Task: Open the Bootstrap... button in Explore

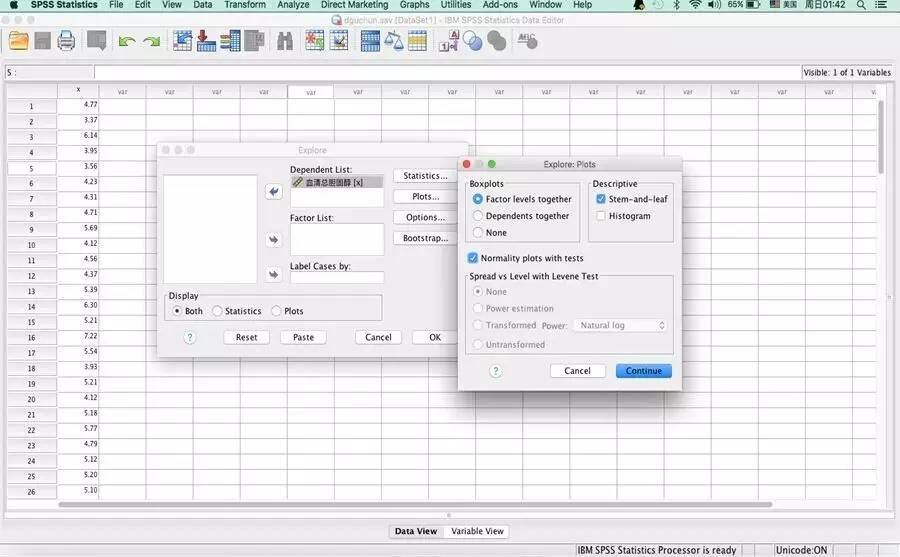Action: point(425,238)
